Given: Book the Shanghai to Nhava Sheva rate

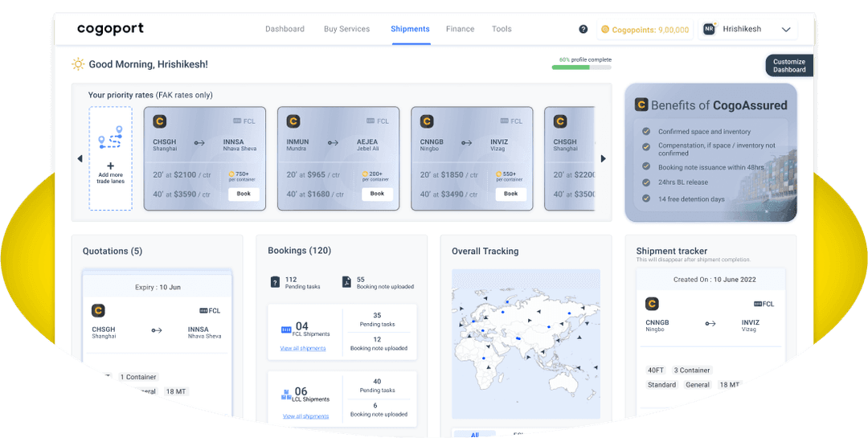Looking at the screenshot, I should point(244,194).
